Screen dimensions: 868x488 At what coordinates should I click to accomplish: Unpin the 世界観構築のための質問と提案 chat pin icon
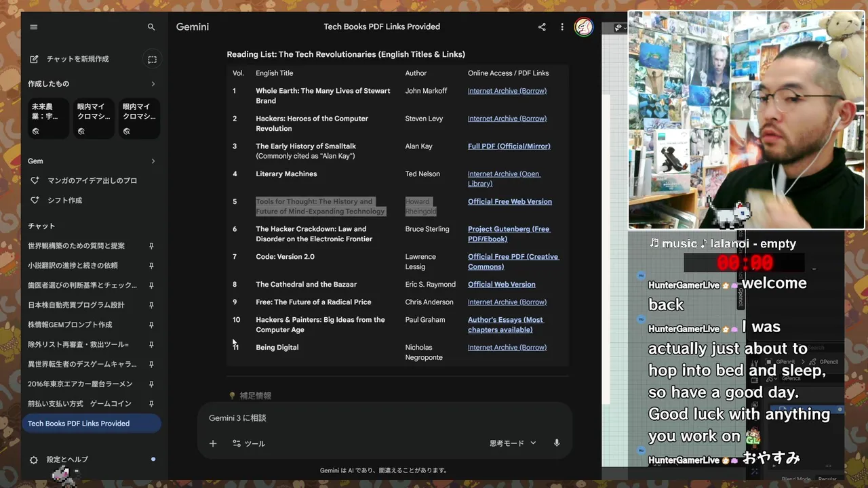tap(151, 246)
